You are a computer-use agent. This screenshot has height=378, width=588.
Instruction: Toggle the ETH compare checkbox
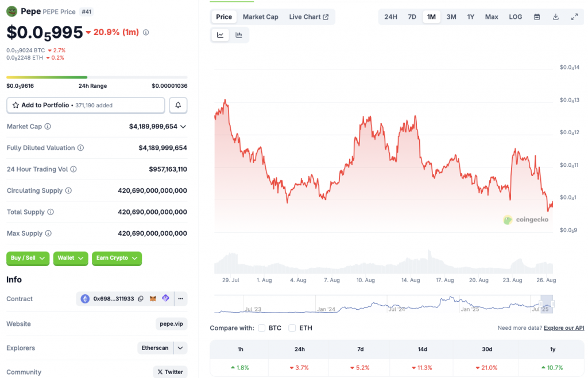pyautogui.click(x=292, y=328)
